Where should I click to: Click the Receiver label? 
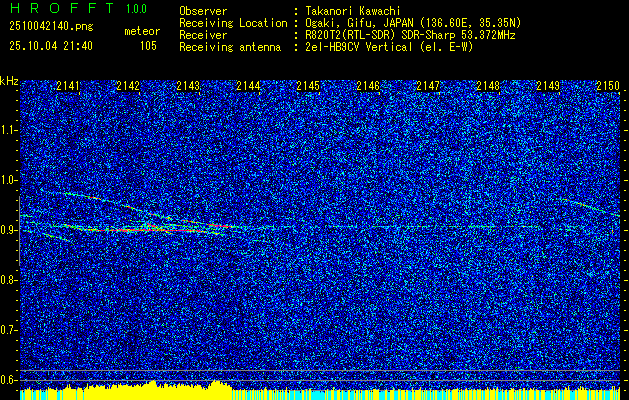point(203,35)
